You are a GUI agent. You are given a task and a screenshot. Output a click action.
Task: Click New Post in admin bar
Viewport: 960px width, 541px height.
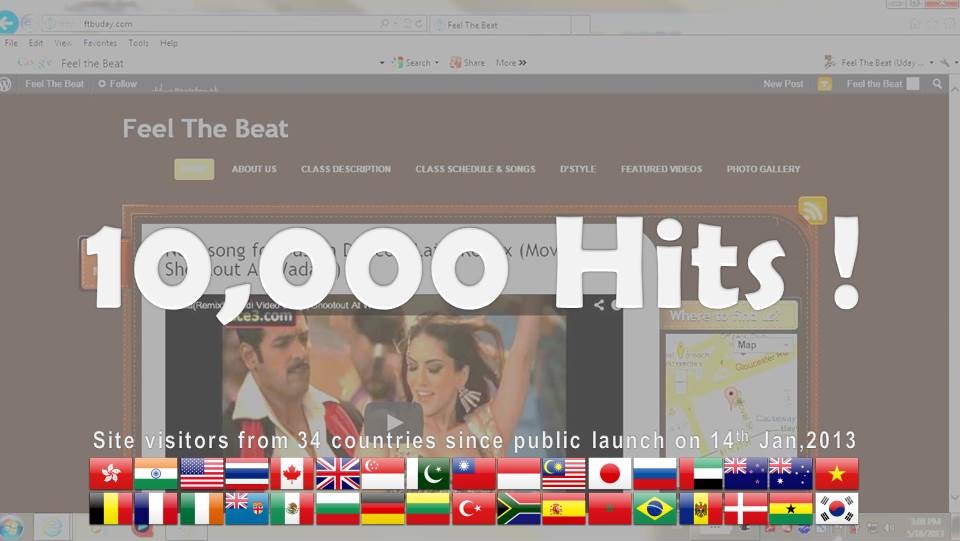(x=783, y=84)
